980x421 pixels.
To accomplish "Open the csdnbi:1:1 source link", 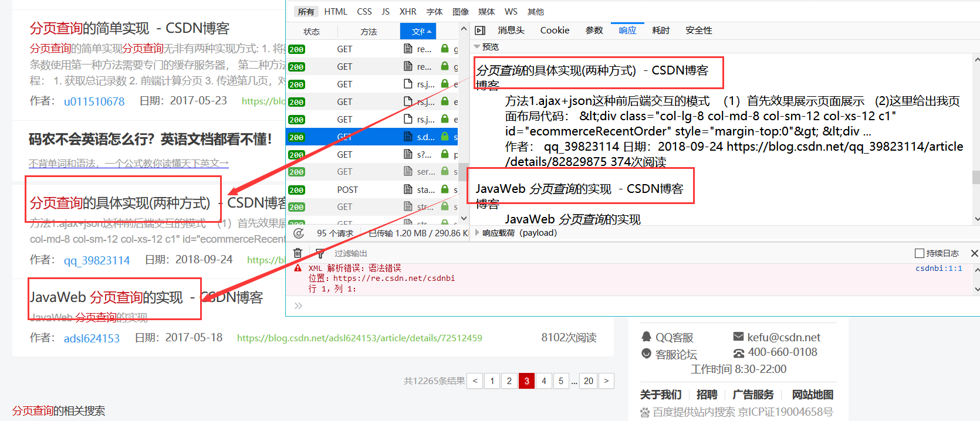I will [x=939, y=268].
